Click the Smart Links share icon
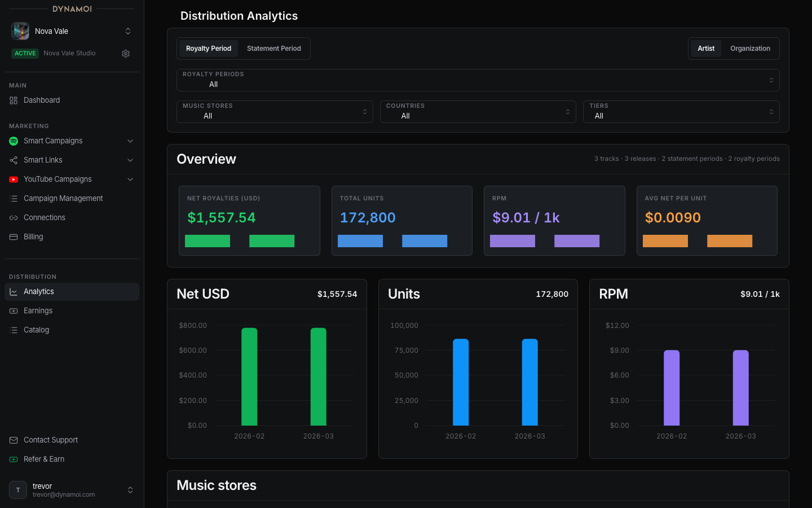812x508 pixels. click(x=14, y=160)
